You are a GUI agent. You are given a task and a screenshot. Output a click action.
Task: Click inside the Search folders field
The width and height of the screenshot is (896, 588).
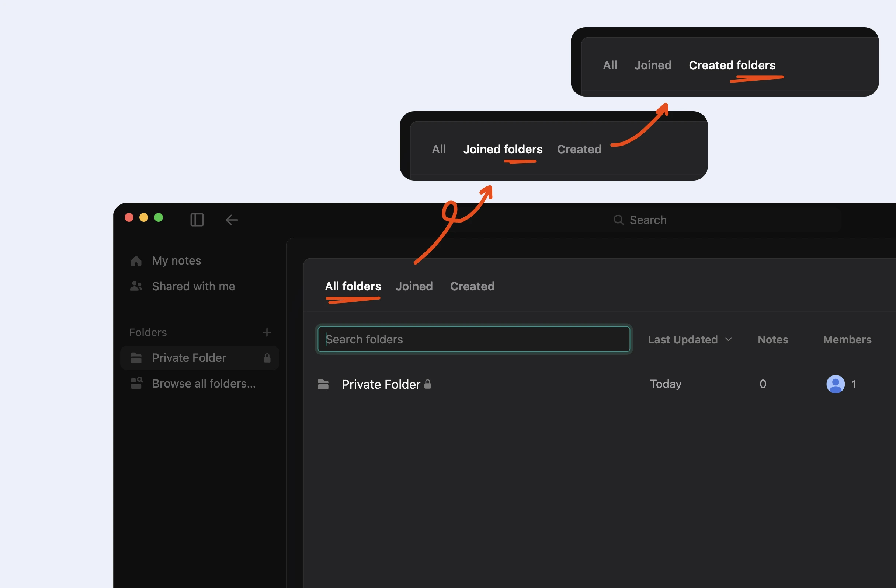coord(473,339)
